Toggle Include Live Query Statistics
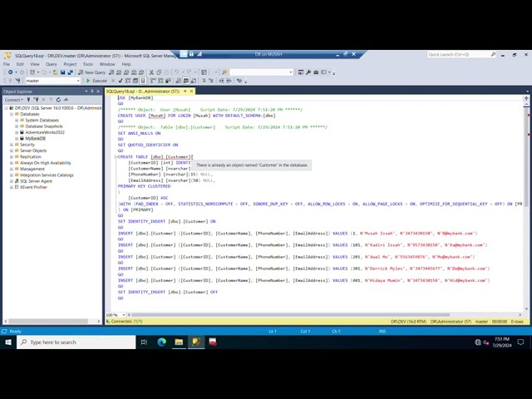 click(x=160, y=81)
